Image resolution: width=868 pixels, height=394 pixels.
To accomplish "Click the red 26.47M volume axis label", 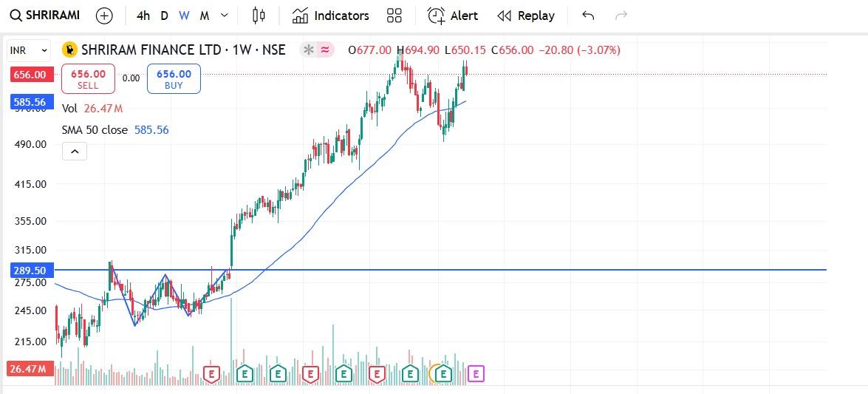I will pyautogui.click(x=30, y=369).
